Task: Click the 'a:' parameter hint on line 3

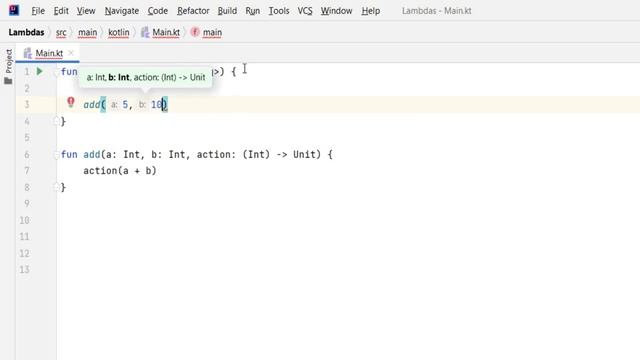Action: 114,105
